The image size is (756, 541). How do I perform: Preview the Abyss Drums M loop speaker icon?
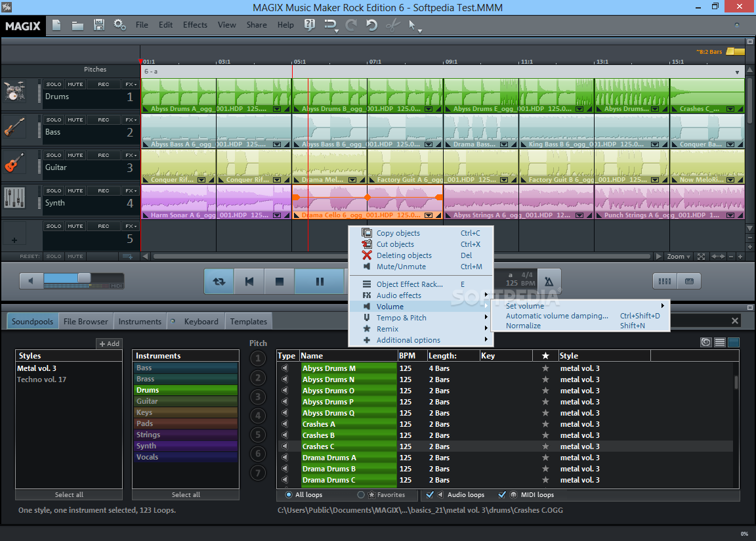pyautogui.click(x=285, y=368)
